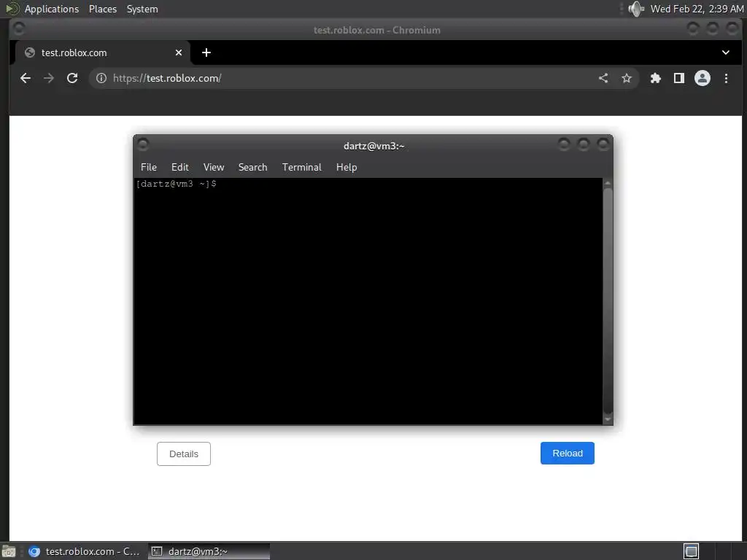Screen dimensions: 747x560
Task: Open the terminal window menu button
Action: (x=143, y=144)
